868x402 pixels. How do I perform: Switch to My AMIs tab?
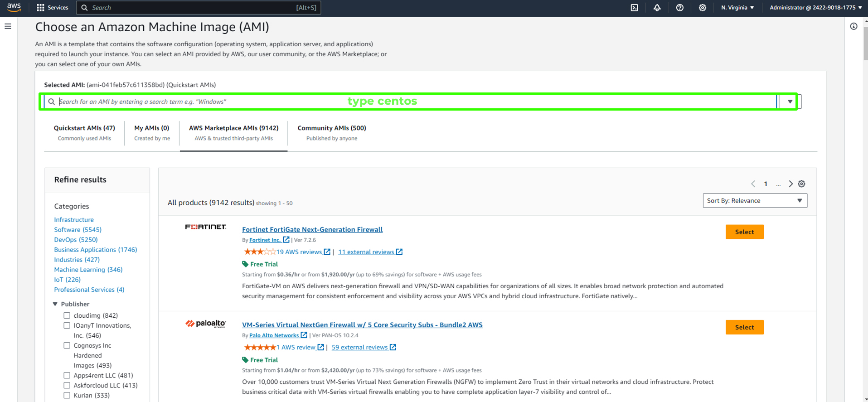152,133
